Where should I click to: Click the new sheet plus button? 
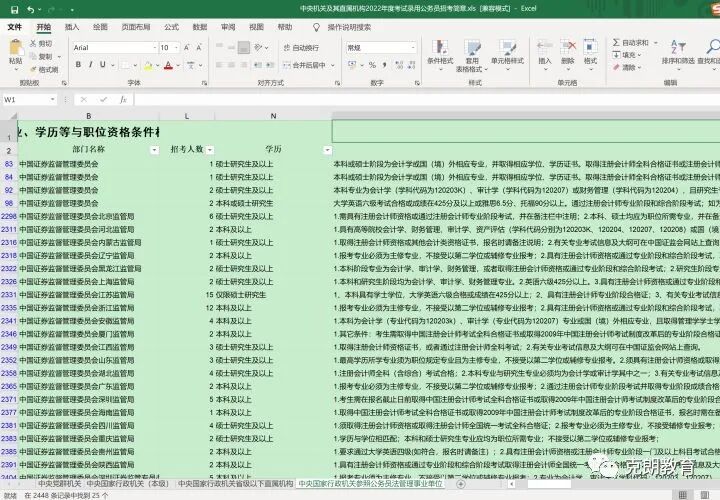[461, 484]
